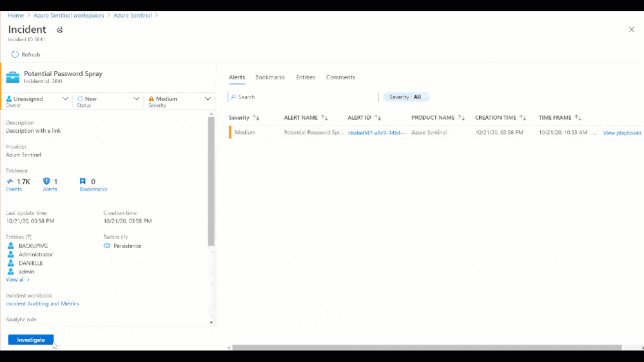644x362 pixels.
Task: Go to Azure Sentinel breadcrumb
Action: point(133,15)
